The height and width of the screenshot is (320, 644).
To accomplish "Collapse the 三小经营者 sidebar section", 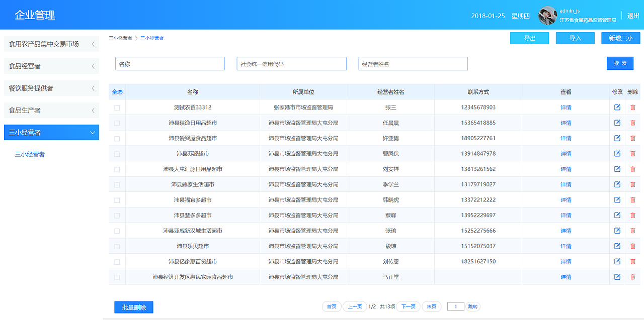I will (x=51, y=132).
